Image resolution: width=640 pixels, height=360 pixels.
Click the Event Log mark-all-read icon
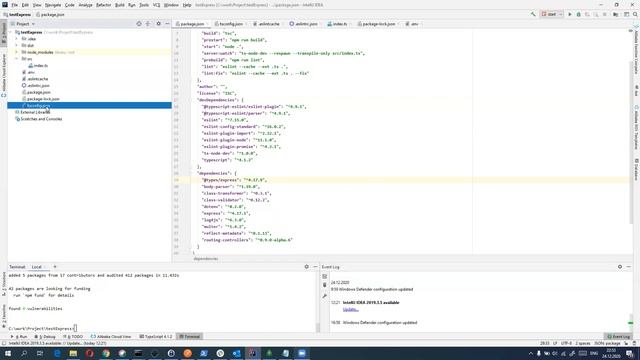[x=324, y=276]
